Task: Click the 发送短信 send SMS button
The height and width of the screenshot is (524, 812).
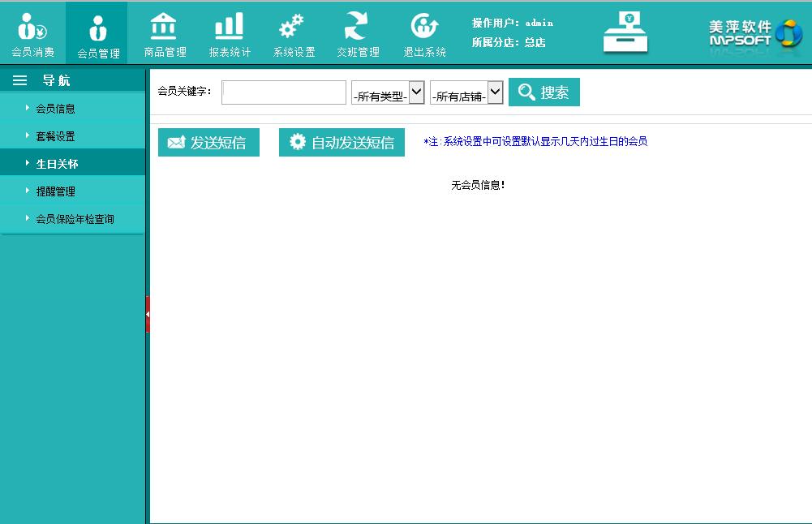Action: point(208,143)
